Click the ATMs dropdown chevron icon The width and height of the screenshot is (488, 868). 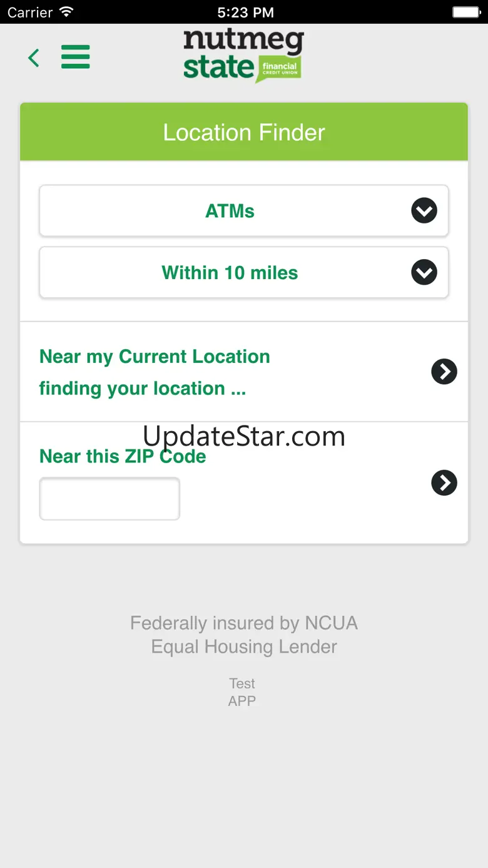pos(424,211)
